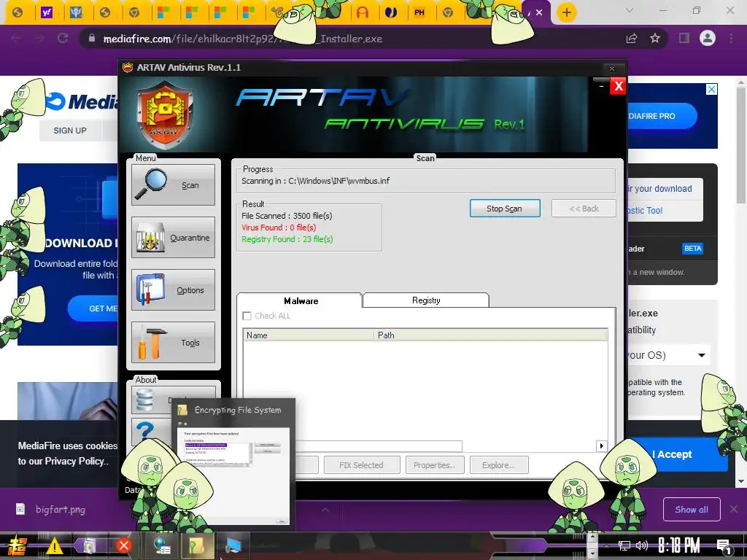This screenshot has width=747, height=560.
Task: Click the Privacy Policy link
Action: click(x=74, y=461)
